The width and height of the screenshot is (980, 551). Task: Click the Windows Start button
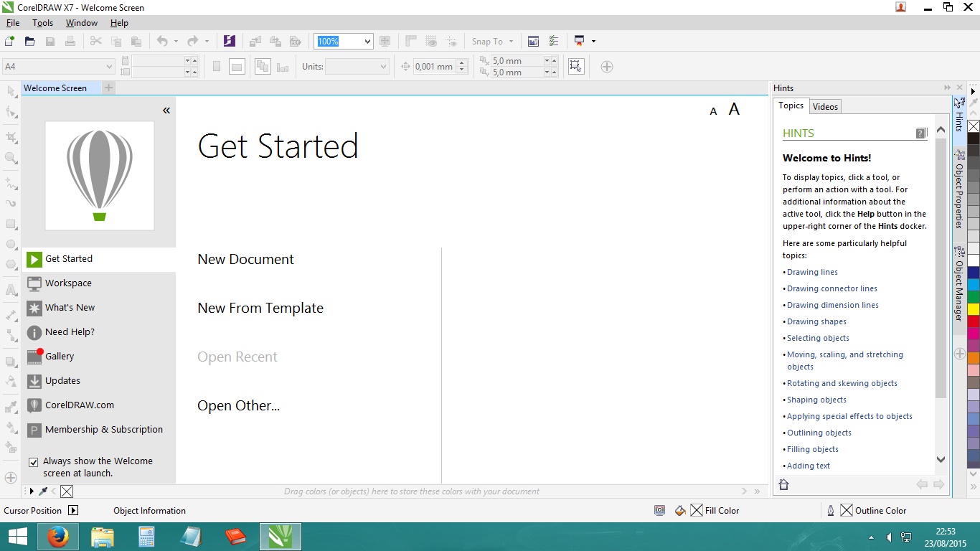pos(17,536)
